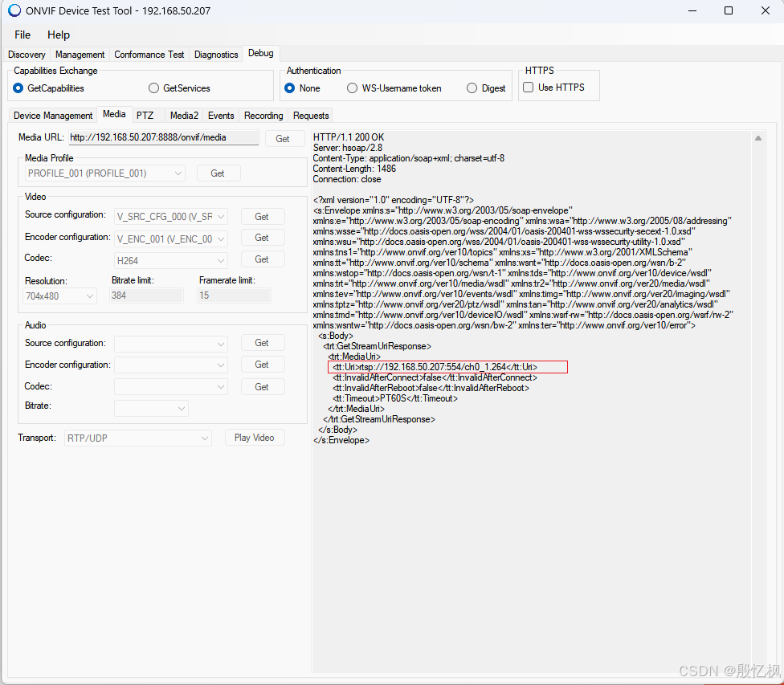
Task: Open the Conformance Test tab
Action: [149, 54]
